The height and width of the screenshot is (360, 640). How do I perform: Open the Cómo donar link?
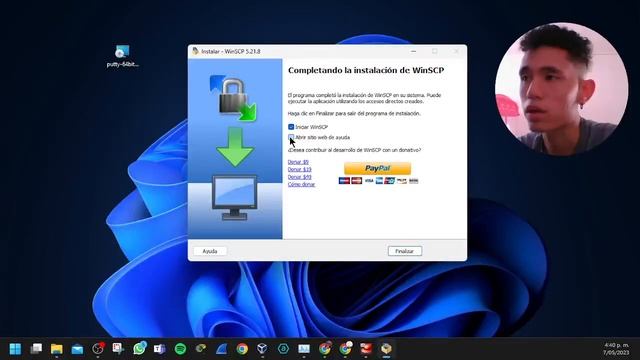coord(301,184)
